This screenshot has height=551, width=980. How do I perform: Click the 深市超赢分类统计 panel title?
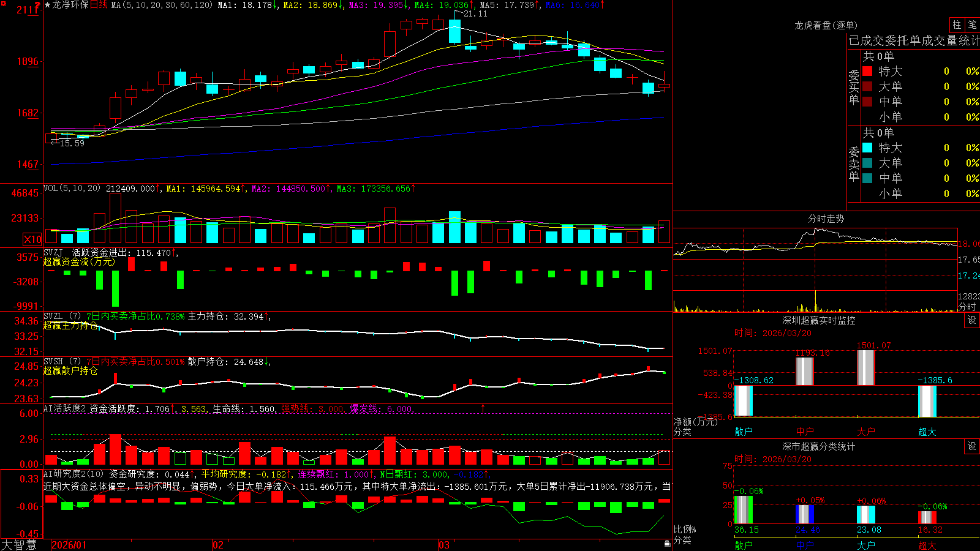[x=818, y=446]
